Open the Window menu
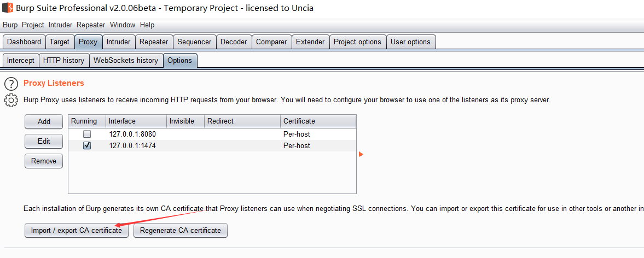 pyautogui.click(x=123, y=25)
